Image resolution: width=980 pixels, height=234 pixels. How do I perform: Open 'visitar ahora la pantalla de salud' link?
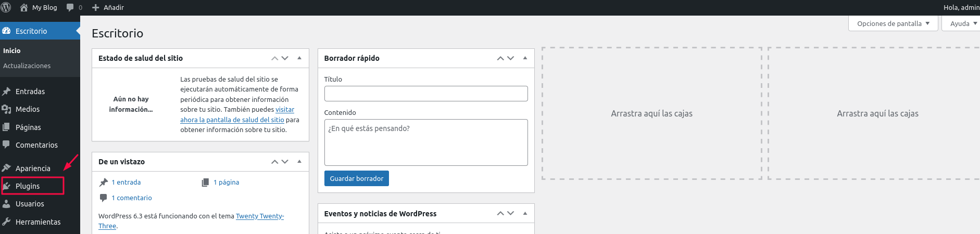tap(232, 120)
